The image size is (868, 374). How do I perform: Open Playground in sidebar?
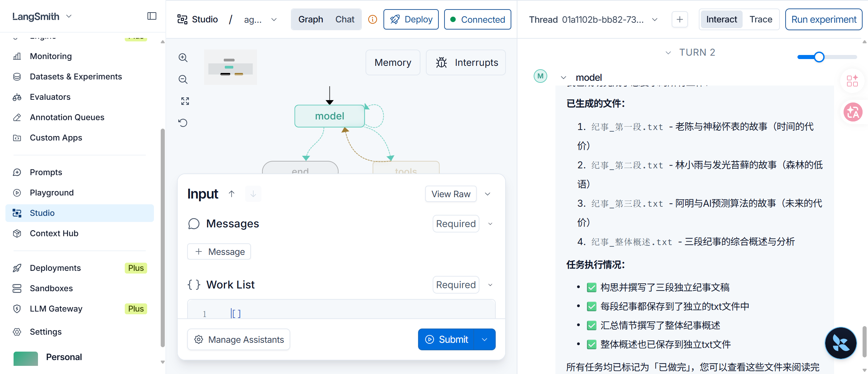click(x=80, y=192)
